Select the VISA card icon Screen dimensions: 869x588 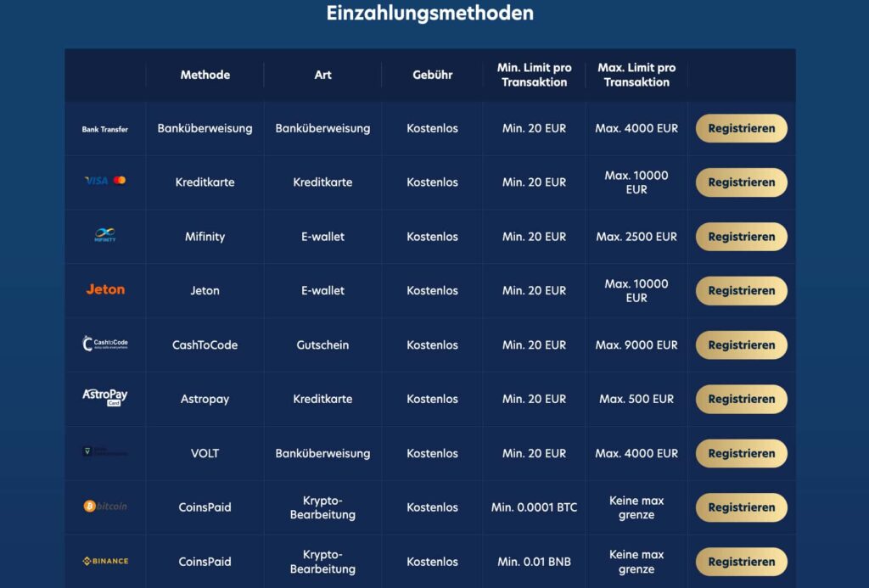click(x=96, y=182)
